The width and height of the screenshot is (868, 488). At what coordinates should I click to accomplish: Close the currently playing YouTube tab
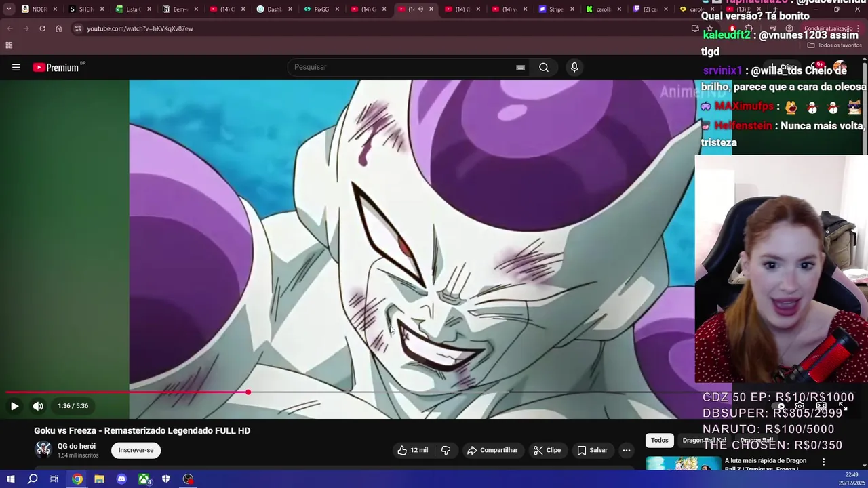[x=431, y=9]
